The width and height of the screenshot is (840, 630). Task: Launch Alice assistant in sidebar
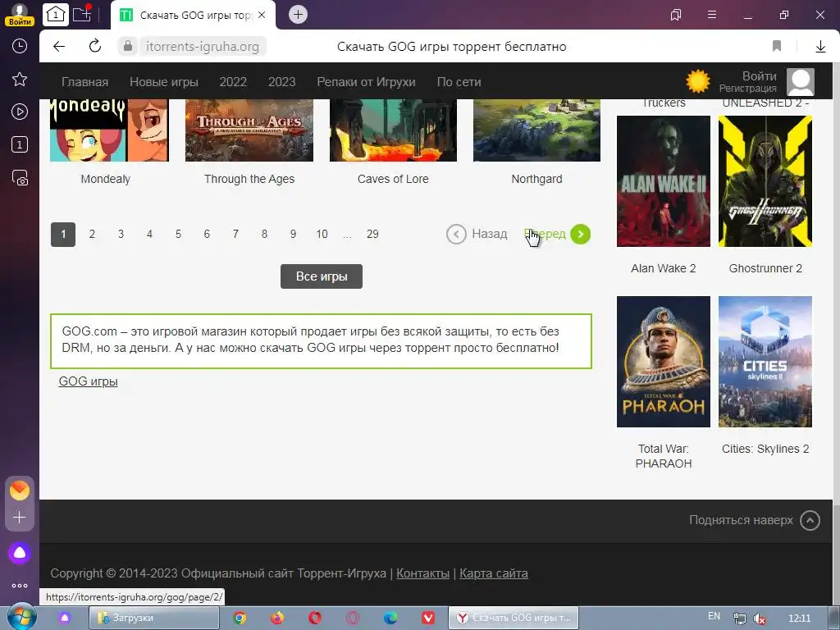[x=20, y=553]
